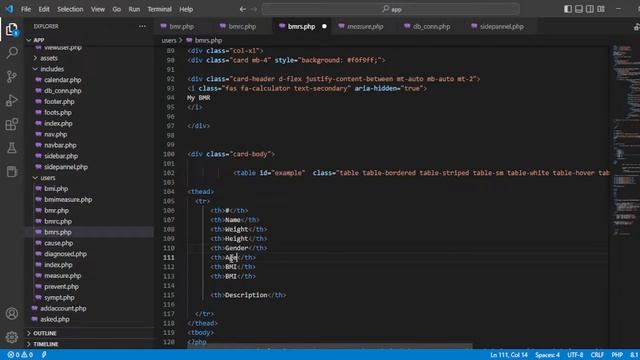
Task: Open the File menu
Action: [26, 9]
